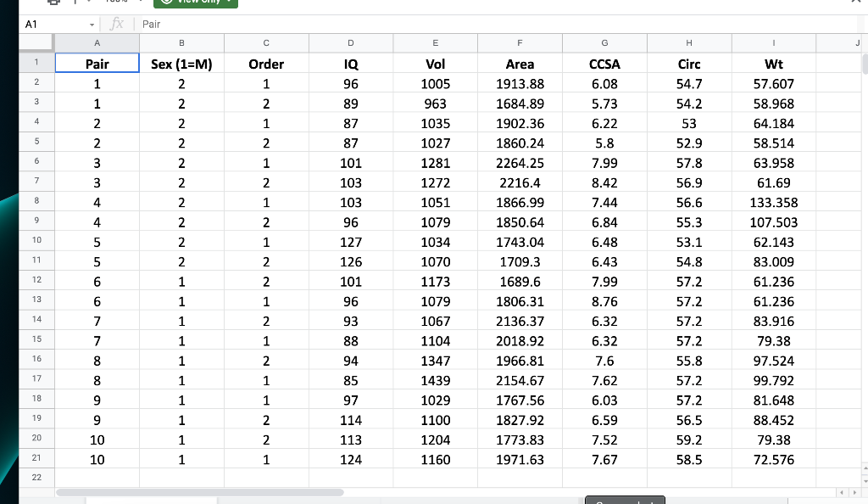Select row 12 header

36,280
